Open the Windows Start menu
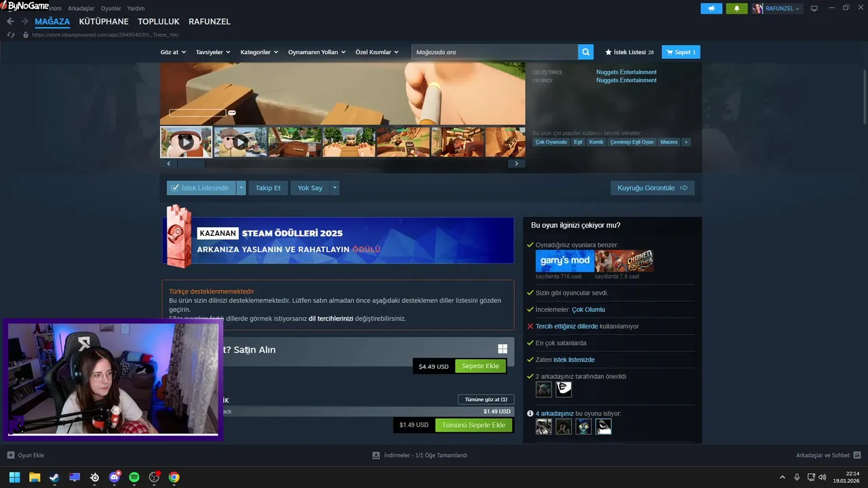Image resolution: width=868 pixels, height=488 pixels. pos(14,477)
